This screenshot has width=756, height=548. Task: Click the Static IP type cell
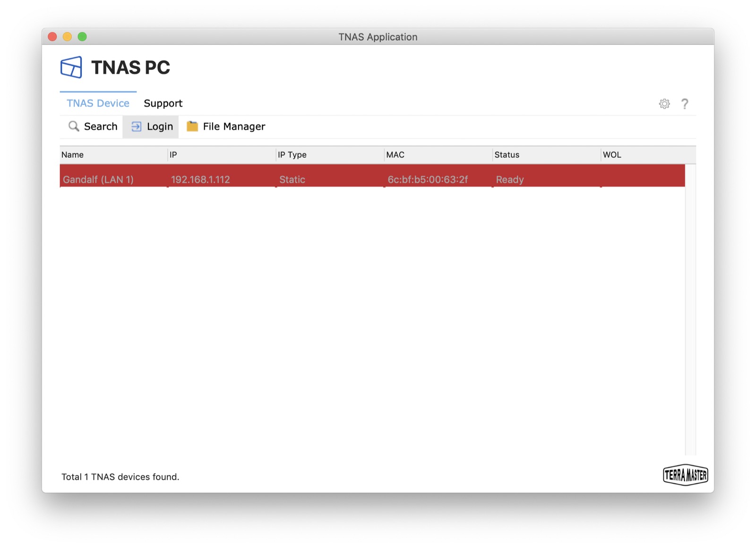[x=292, y=180]
